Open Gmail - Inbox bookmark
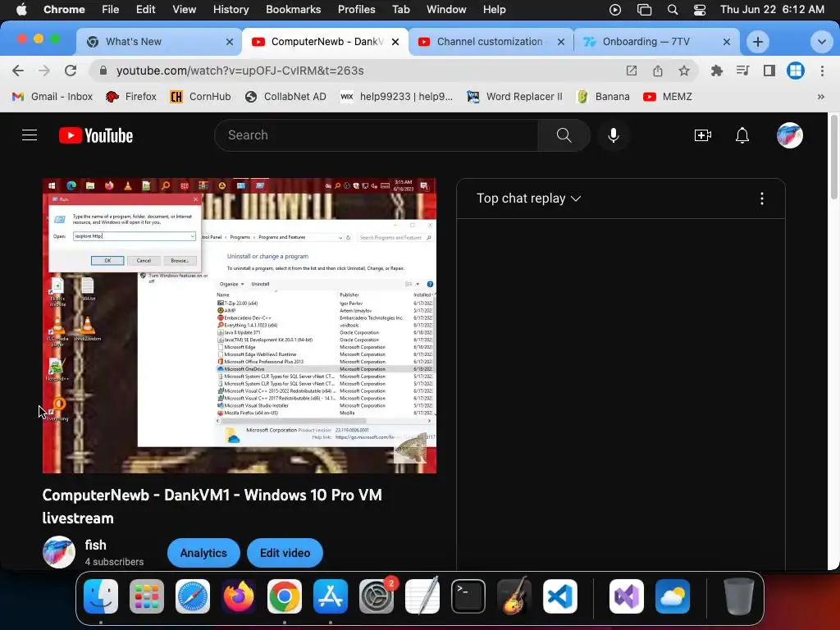This screenshot has width=840, height=630. coord(52,97)
